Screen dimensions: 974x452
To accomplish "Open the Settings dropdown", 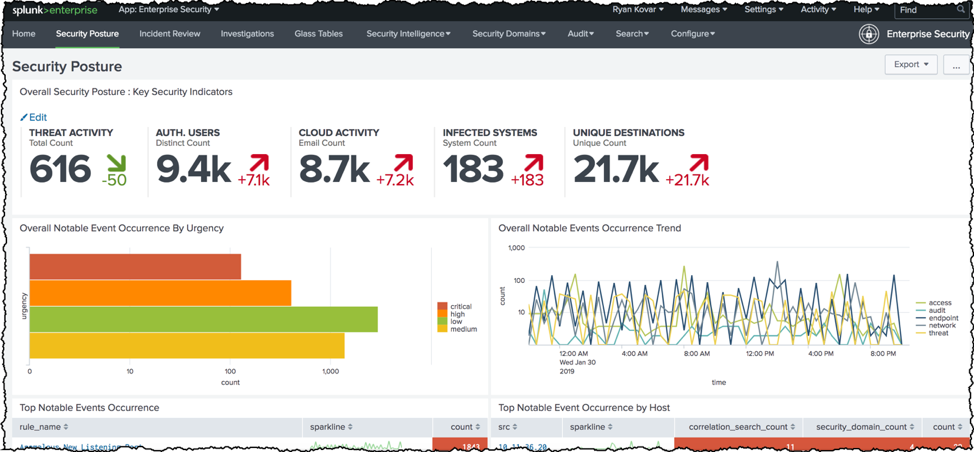I will pyautogui.click(x=763, y=10).
